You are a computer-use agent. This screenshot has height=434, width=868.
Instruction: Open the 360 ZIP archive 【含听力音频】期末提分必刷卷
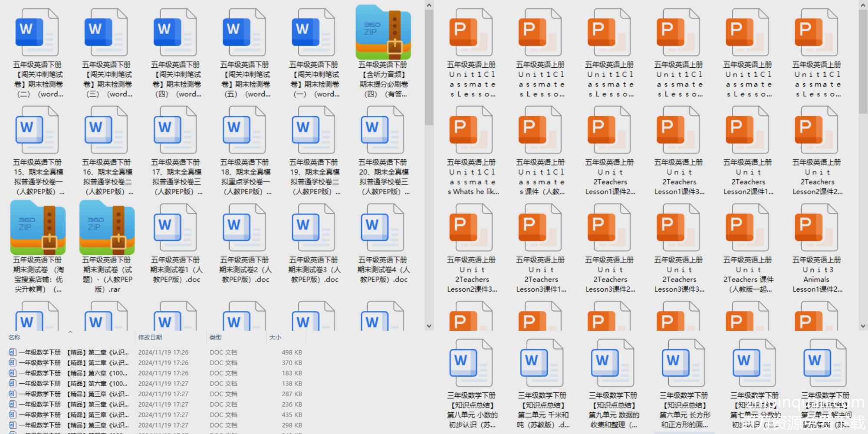coord(383,33)
